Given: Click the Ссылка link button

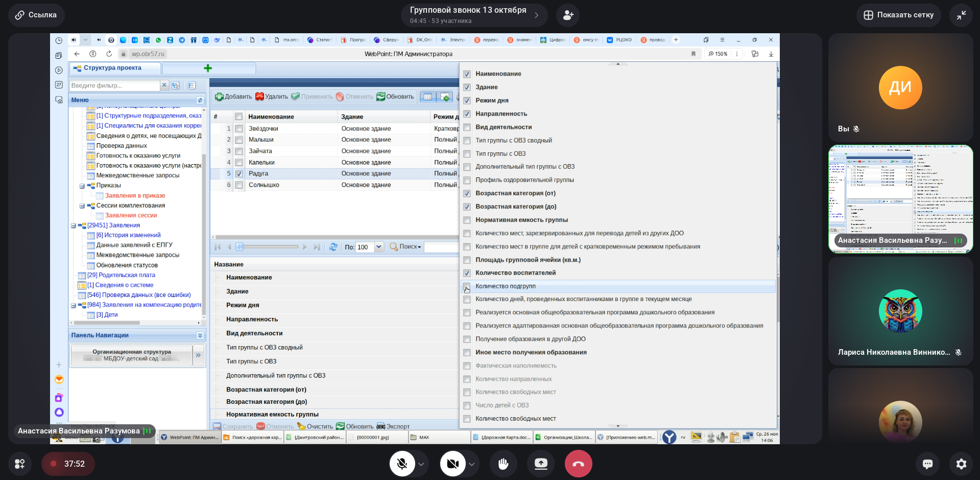Looking at the screenshot, I should point(36,15).
